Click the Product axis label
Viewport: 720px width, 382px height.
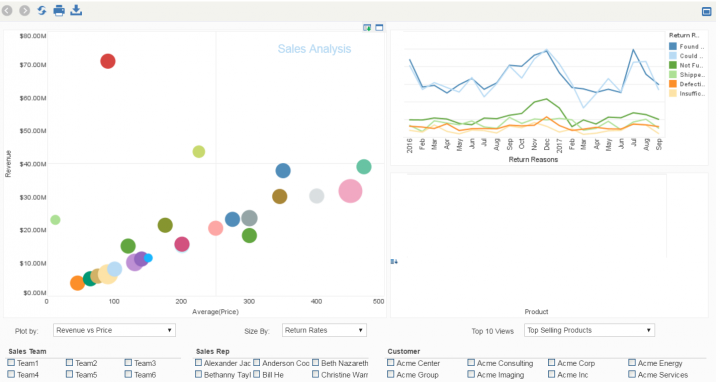point(536,312)
